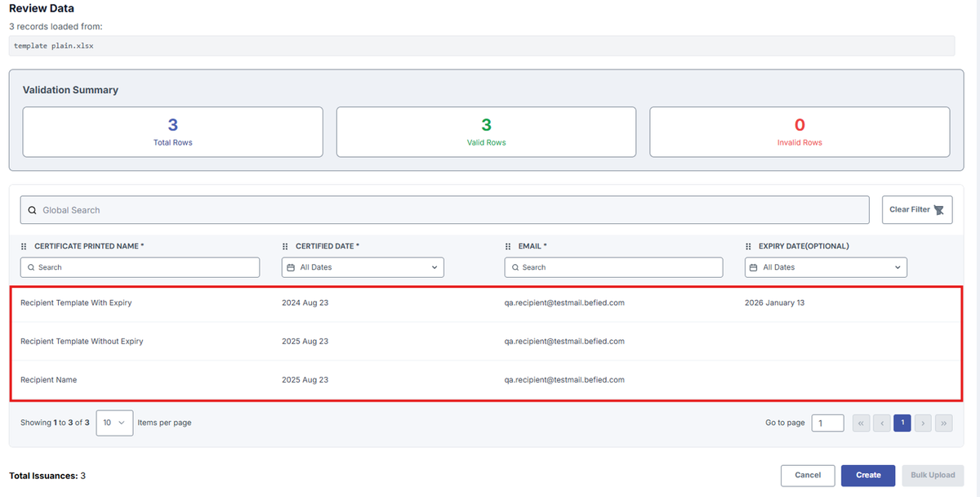Screen dimensions: 980x497
Task: Select row Recipient Template Without Expiry
Action: (486, 341)
